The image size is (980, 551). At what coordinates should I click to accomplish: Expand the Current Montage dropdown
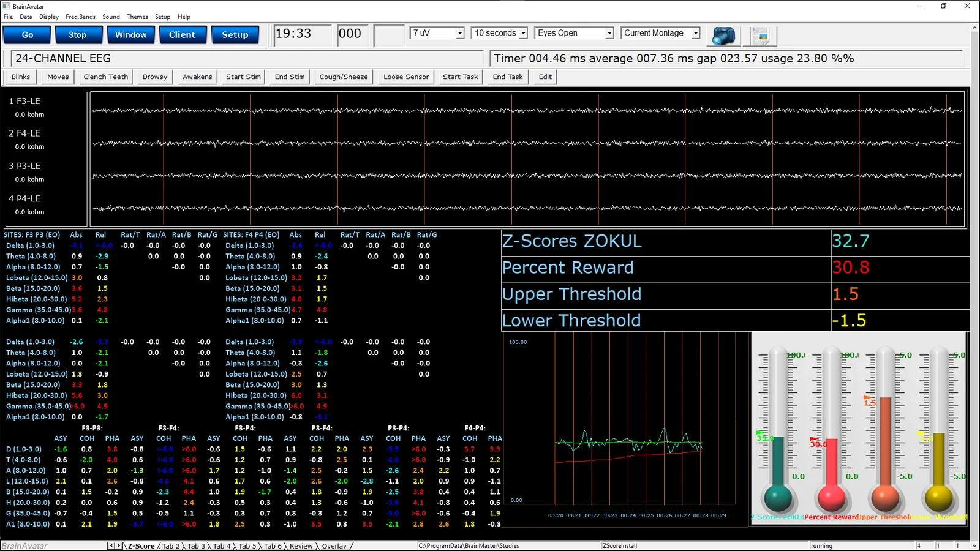click(x=696, y=33)
